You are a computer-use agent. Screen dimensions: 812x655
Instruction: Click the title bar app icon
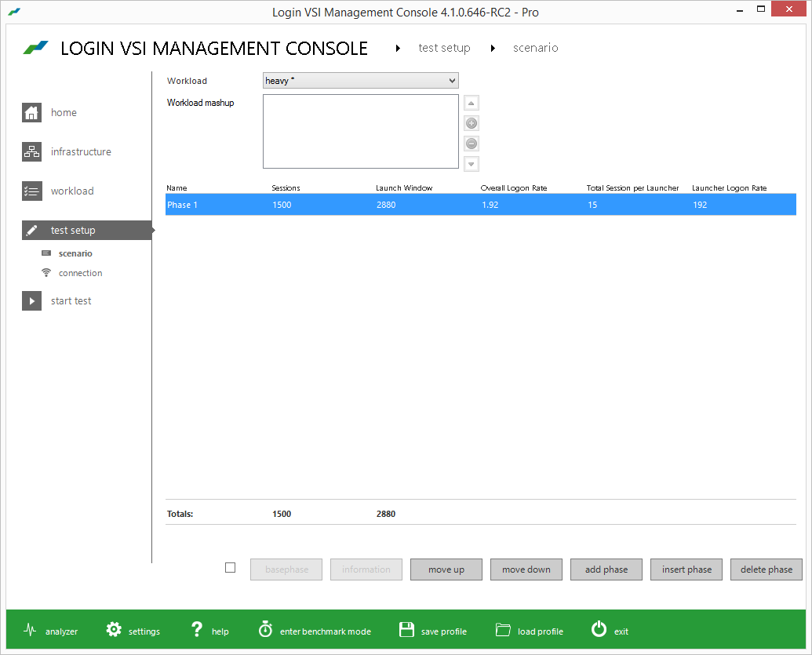(x=14, y=12)
